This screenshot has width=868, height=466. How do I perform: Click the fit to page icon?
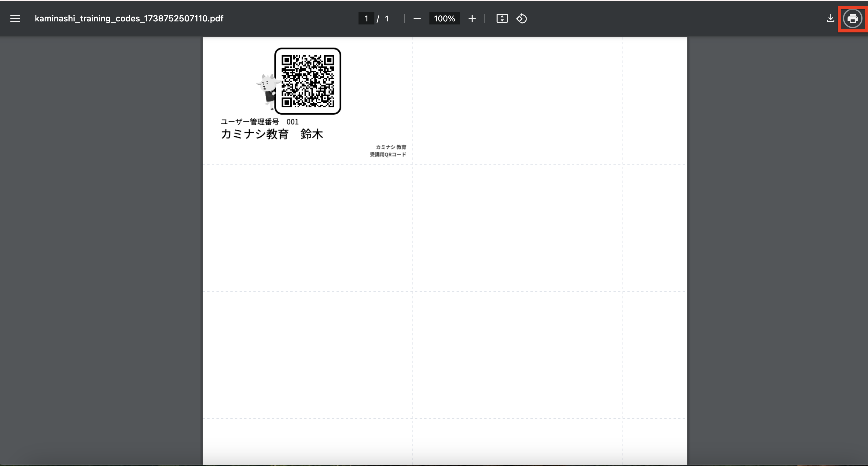(x=502, y=19)
